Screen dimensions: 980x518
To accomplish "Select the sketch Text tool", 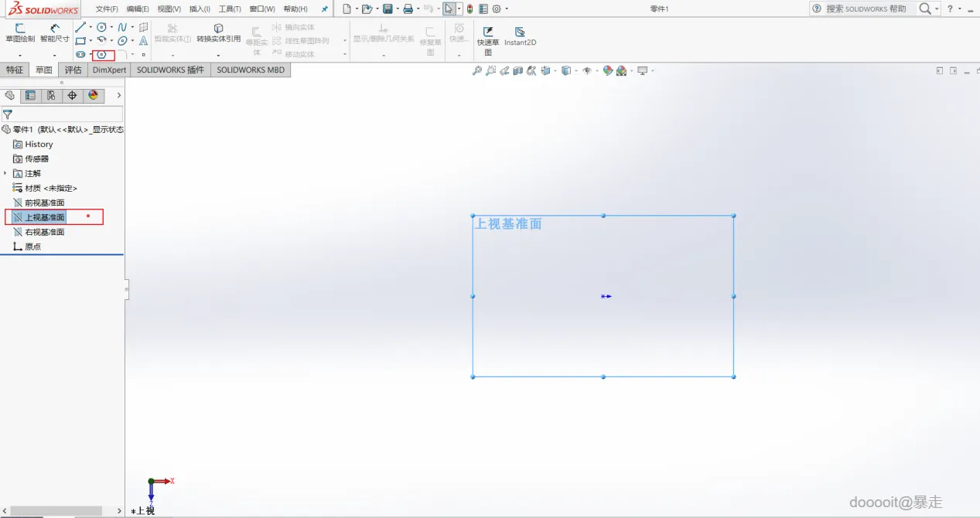I will pos(143,40).
